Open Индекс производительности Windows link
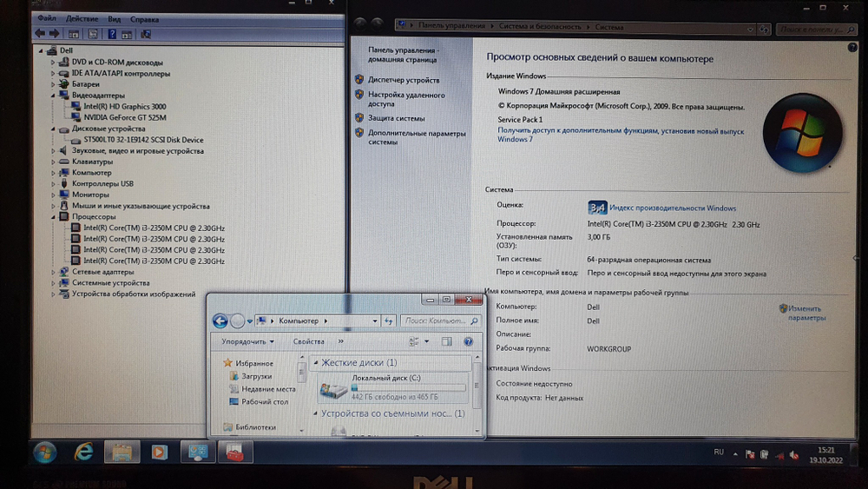 click(673, 208)
